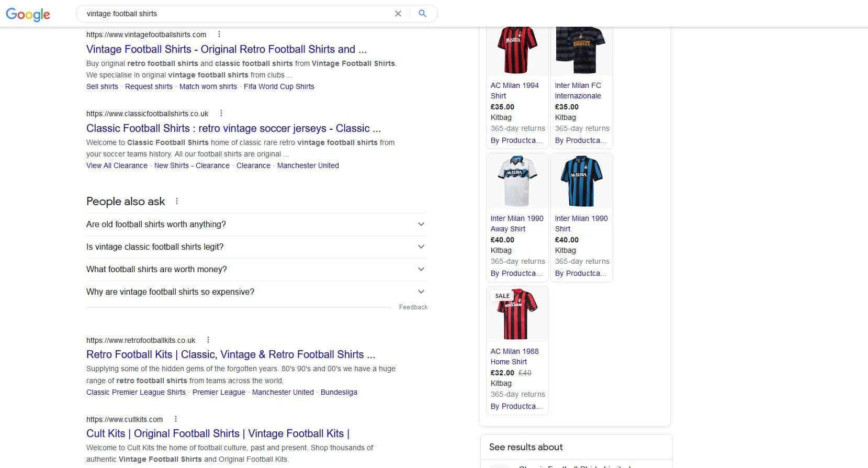The width and height of the screenshot is (868, 468).
Task: Click the Classic Premier League Shirts sitelink
Action: pos(136,392)
